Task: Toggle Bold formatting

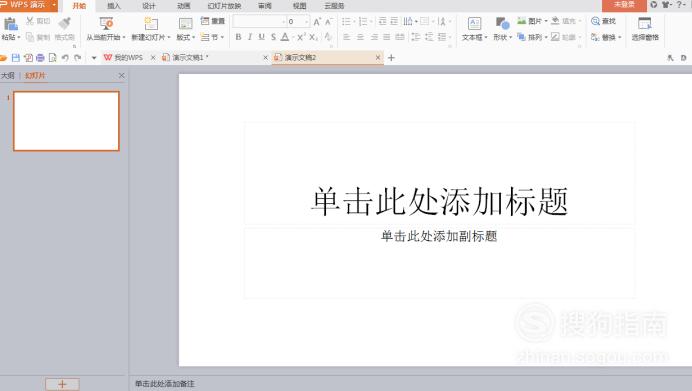Action: coord(238,37)
